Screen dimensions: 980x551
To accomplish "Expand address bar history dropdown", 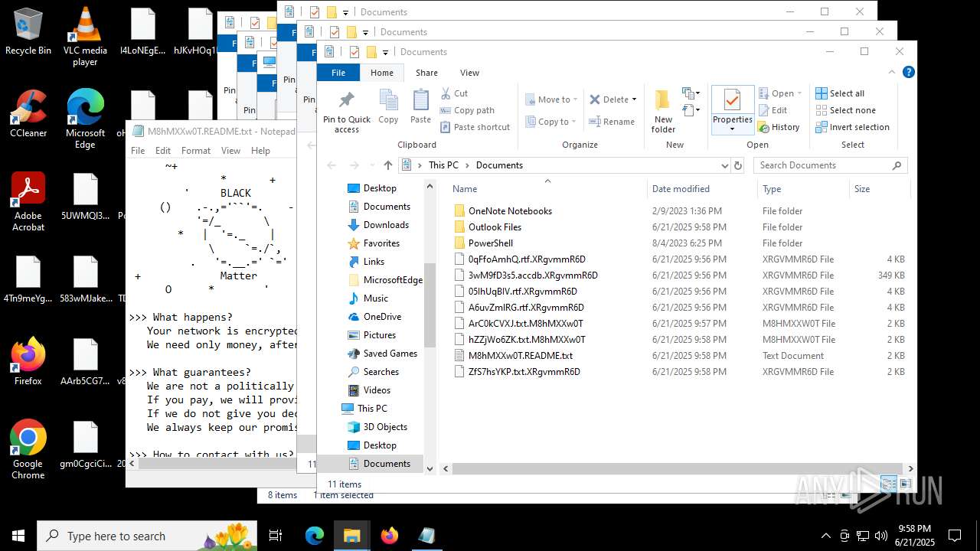I will pyautogui.click(x=724, y=165).
